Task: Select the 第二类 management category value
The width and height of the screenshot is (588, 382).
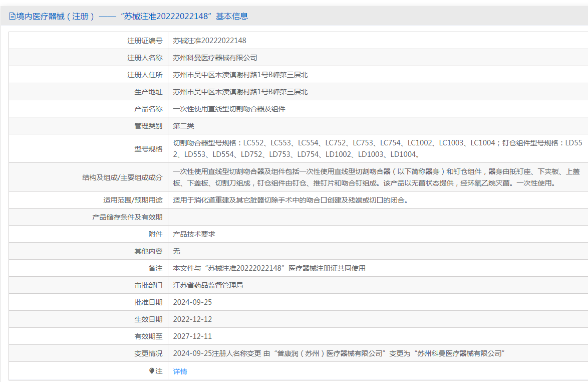Action: coord(183,126)
